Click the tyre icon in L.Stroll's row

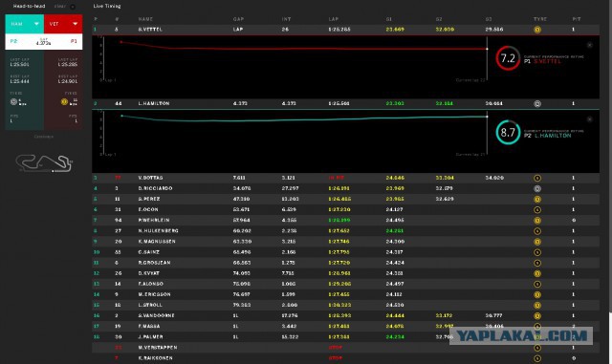click(x=537, y=305)
